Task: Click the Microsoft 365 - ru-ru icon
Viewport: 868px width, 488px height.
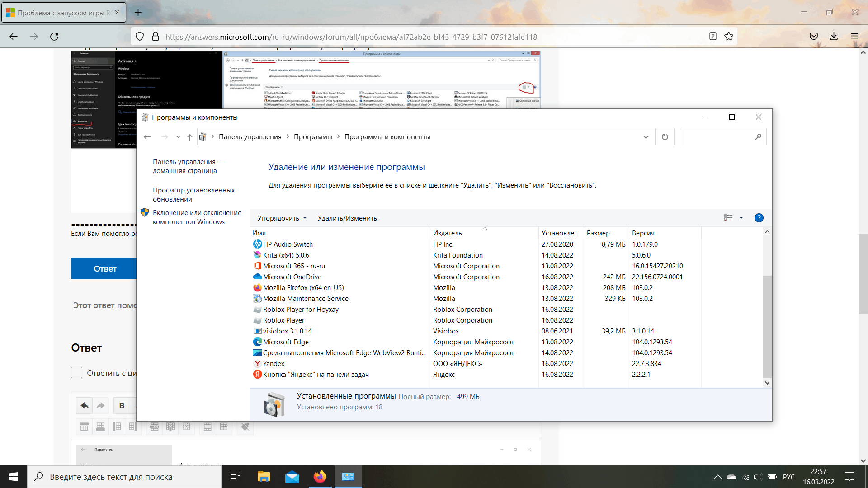Action: tap(257, 266)
